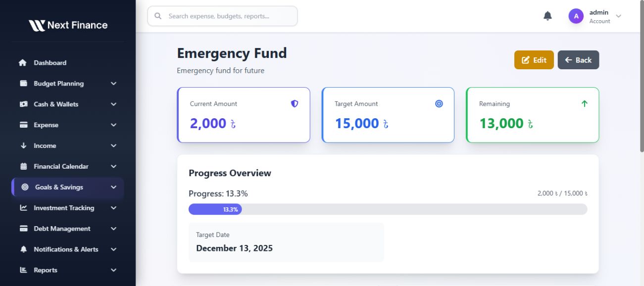Click the shield icon on Current Amount card
The image size is (644, 286).
click(295, 104)
